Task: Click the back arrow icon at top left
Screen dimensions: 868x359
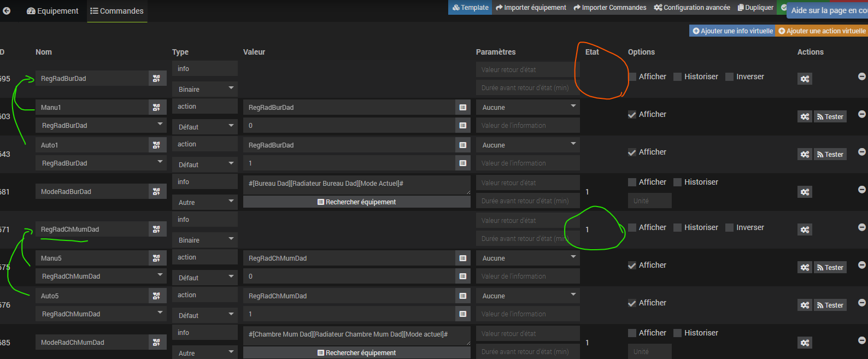Action: coord(7,11)
